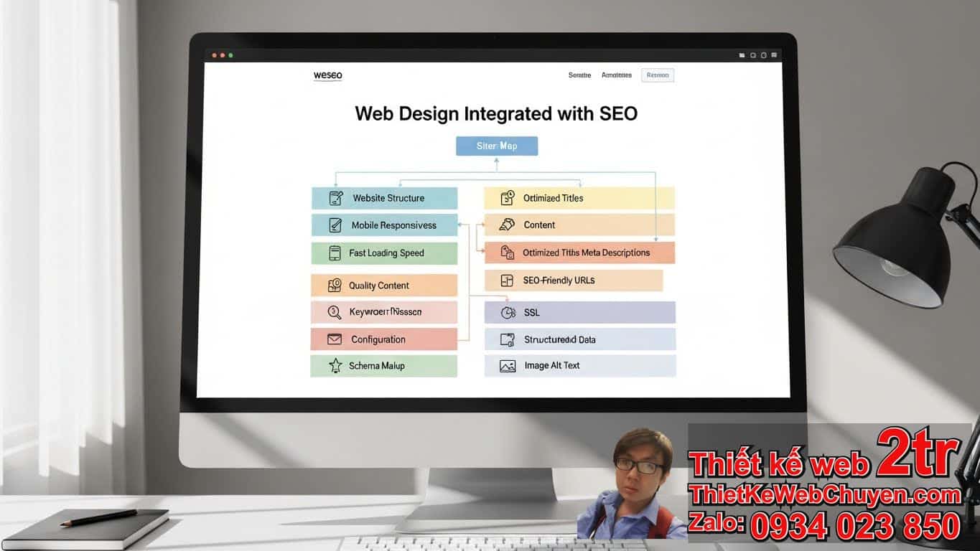Click the Keyword magnifier icon
Image resolution: width=980 pixels, height=551 pixels.
pos(335,312)
